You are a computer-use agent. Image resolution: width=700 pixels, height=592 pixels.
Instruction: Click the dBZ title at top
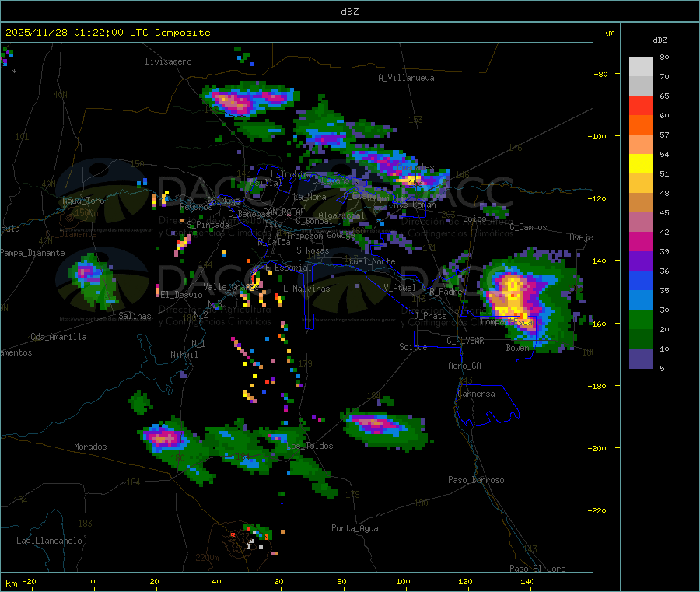(349, 12)
